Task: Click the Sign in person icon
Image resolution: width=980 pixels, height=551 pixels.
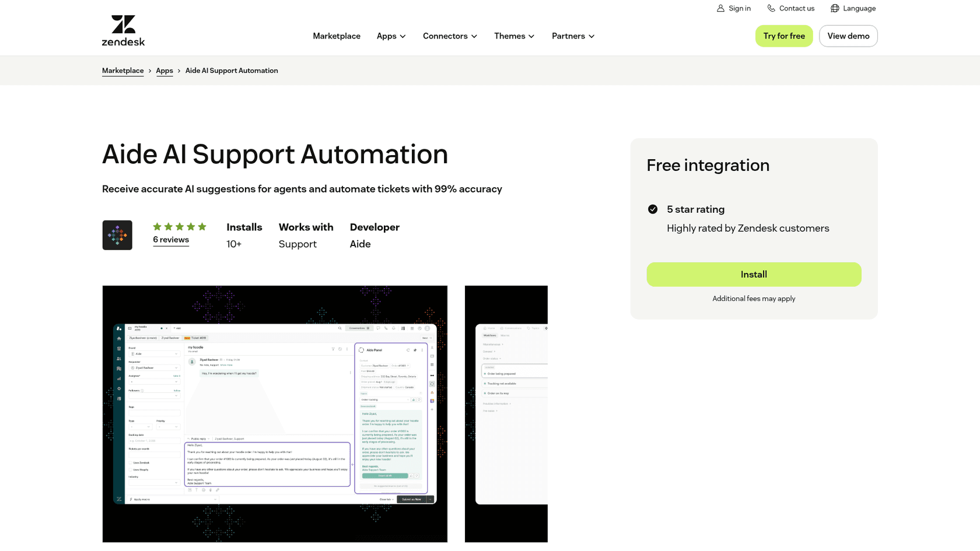Action: pyautogui.click(x=720, y=8)
